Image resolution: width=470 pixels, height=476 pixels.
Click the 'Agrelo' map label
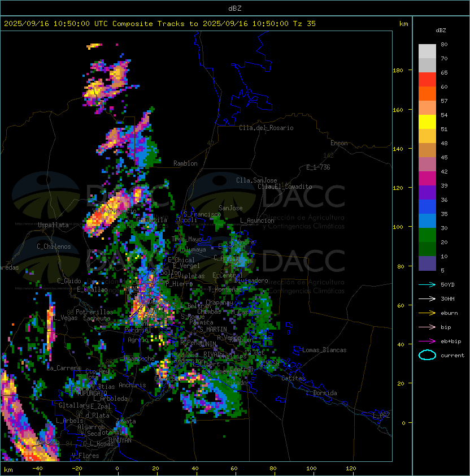(138, 340)
